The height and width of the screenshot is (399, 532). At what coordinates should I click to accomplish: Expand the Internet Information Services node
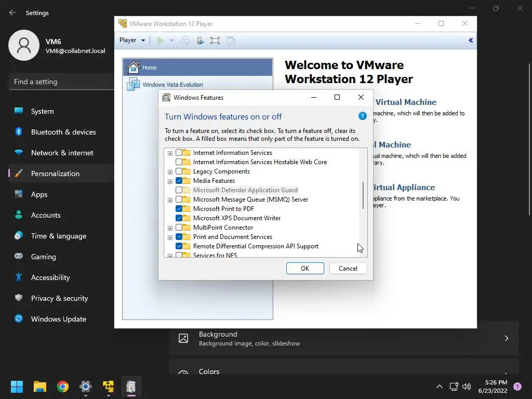(170, 153)
